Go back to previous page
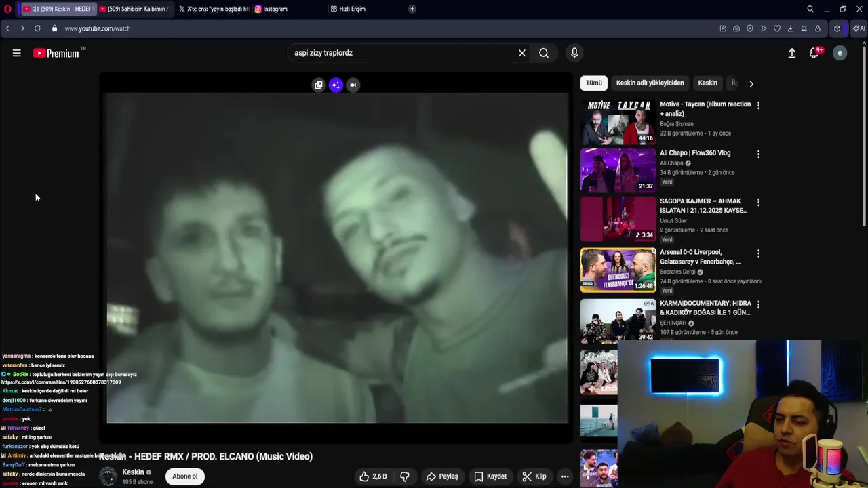Screen dimensions: 868x488 [x=7, y=28]
